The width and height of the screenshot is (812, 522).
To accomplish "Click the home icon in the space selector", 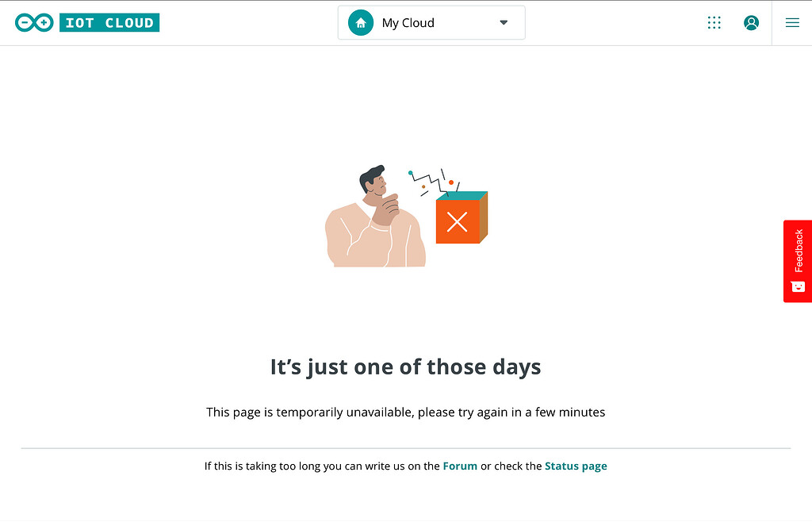I will pyautogui.click(x=361, y=23).
